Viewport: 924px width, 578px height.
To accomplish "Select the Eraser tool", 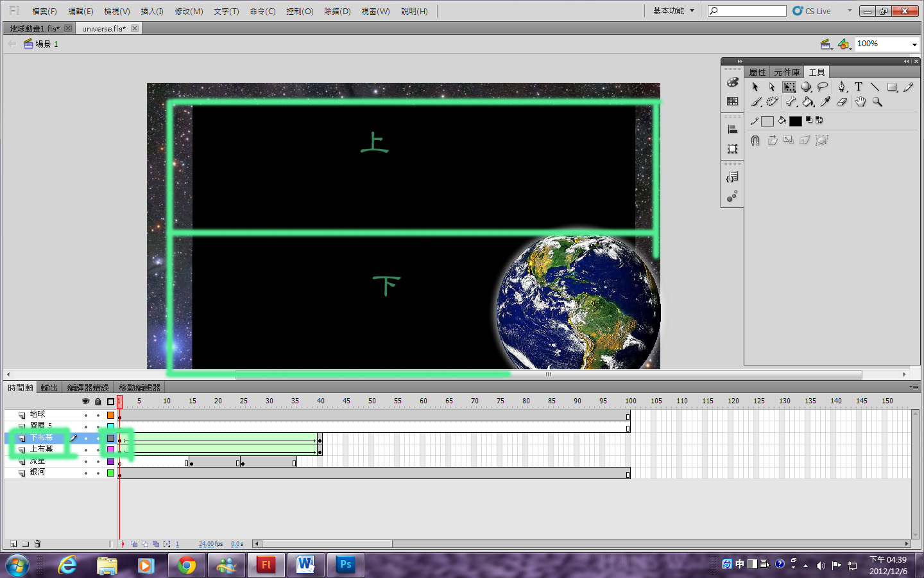I will coord(842,102).
